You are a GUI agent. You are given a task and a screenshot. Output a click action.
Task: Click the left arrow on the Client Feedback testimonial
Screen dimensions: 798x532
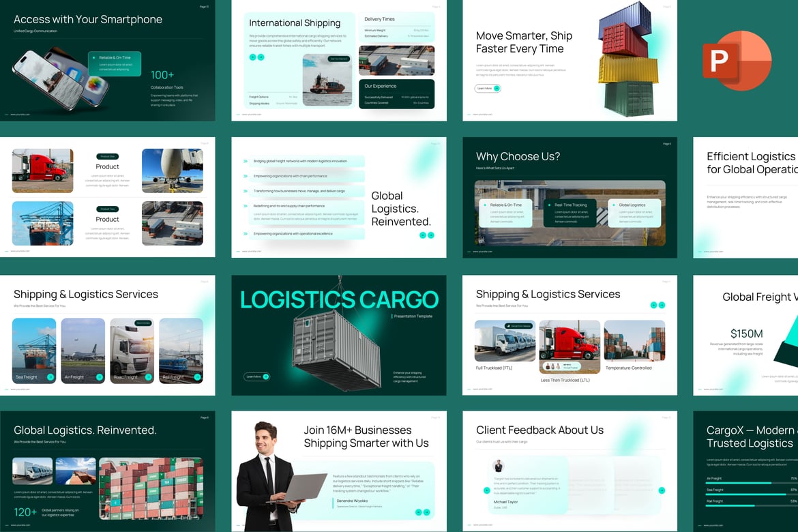click(486, 490)
